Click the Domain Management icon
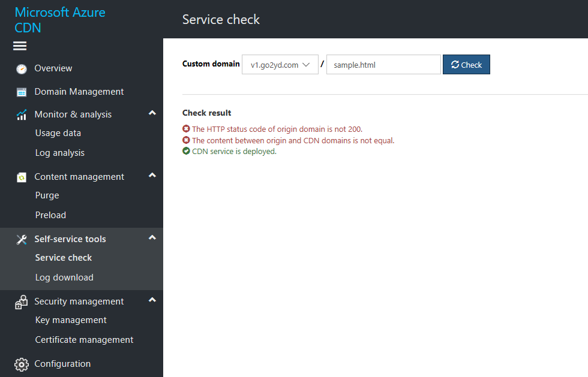This screenshot has width=588, height=377. [22, 92]
